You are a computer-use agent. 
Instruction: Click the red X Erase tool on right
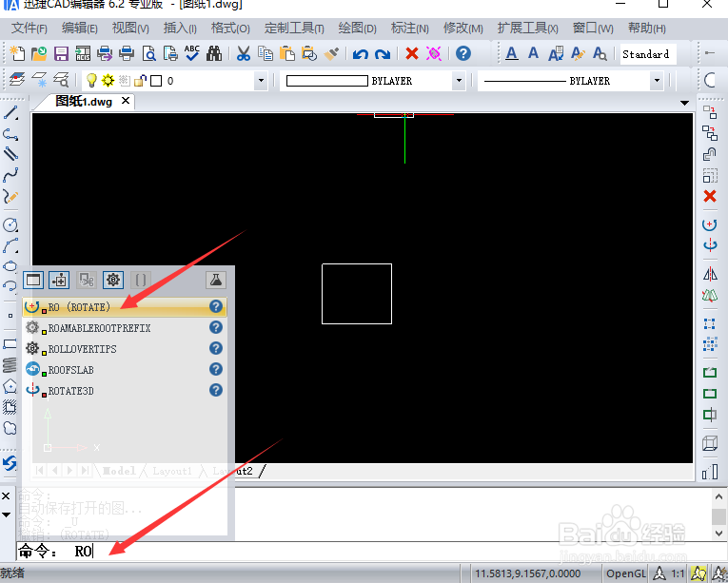point(710,196)
